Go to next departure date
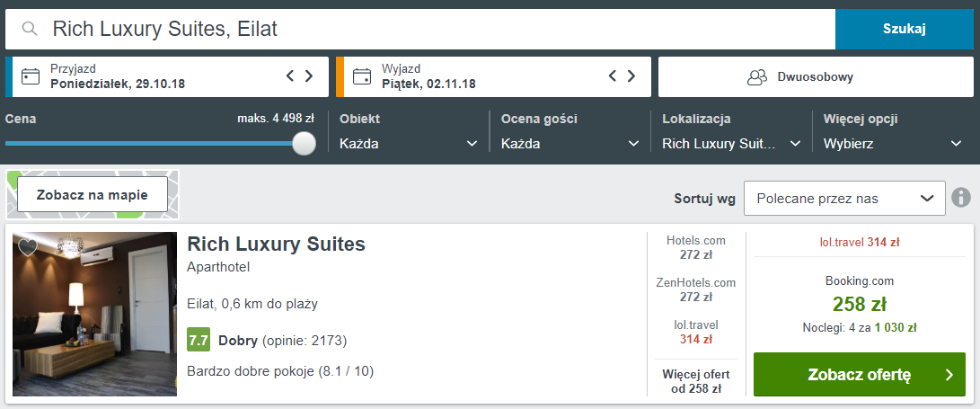Image resolution: width=980 pixels, height=409 pixels. click(631, 76)
